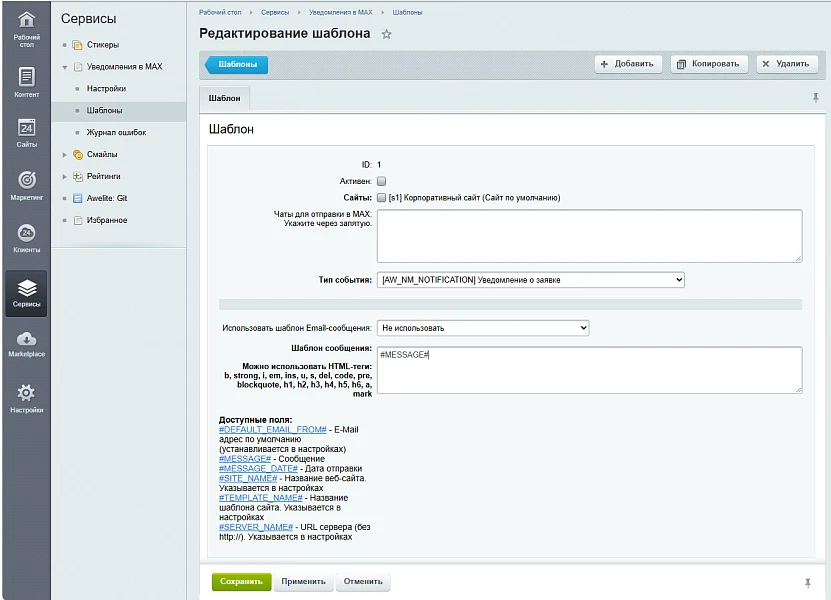831x600 pixels.
Task: Expand the Рейтинги tree node
Action: point(65,177)
